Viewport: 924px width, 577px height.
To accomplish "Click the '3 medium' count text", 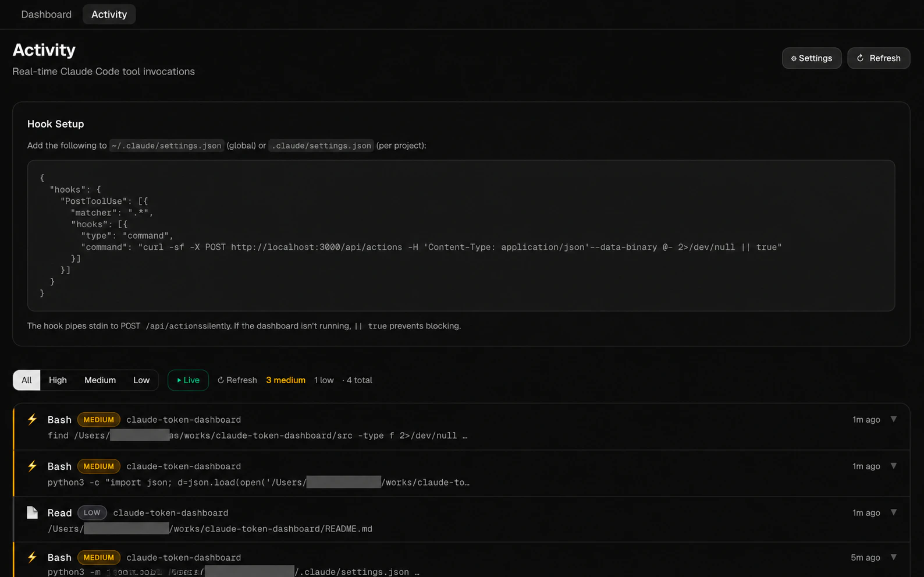I will coord(286,380).
